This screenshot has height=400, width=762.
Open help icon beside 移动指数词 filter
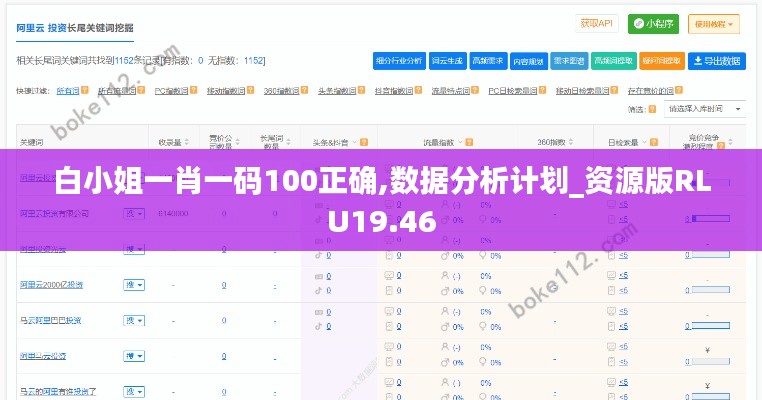[250, 90]
